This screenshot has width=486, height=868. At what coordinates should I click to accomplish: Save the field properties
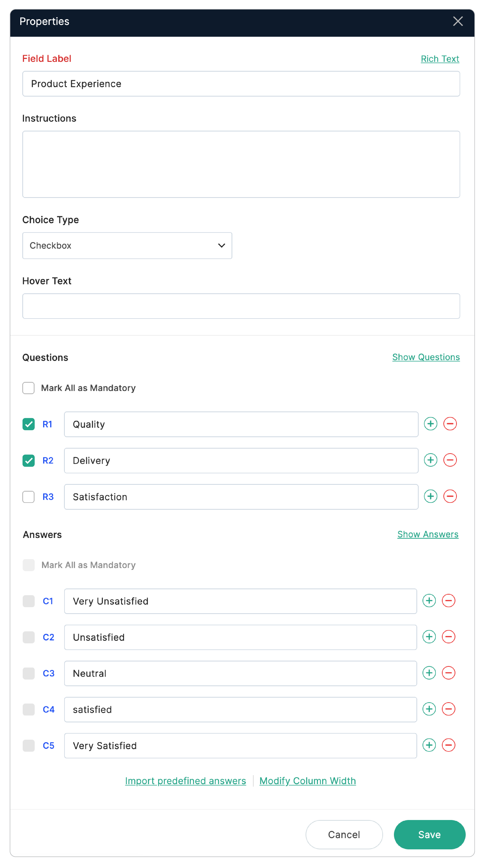click(429, 834)
